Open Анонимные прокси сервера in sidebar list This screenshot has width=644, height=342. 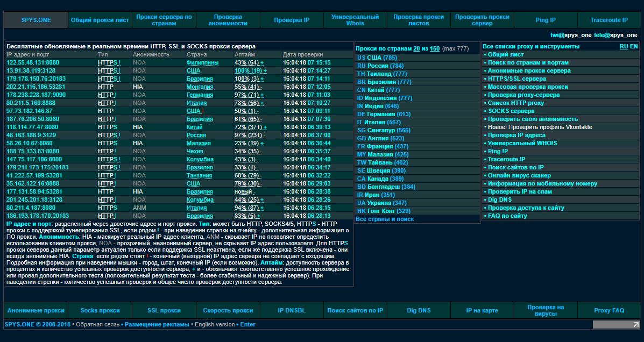click(x=529, y=70)
